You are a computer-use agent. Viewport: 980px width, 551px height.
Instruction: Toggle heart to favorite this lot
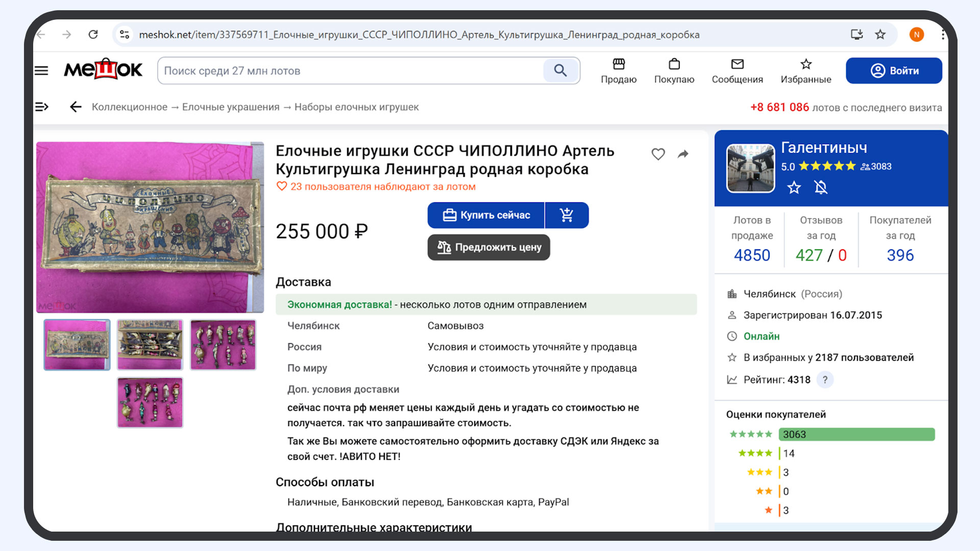tap(658, 154)
